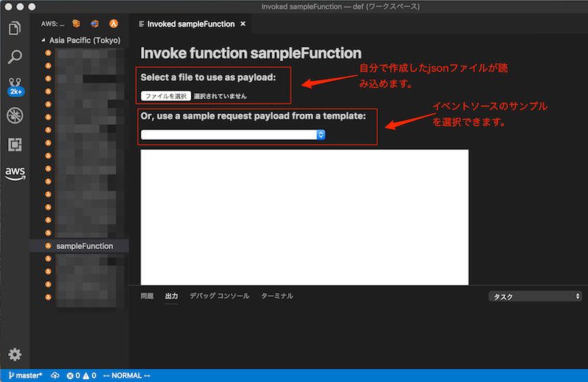The width and height of the screenshot is (588, 382).
Task: Switch to the ターミナル panel tab
Action: (x=277, y=296)
